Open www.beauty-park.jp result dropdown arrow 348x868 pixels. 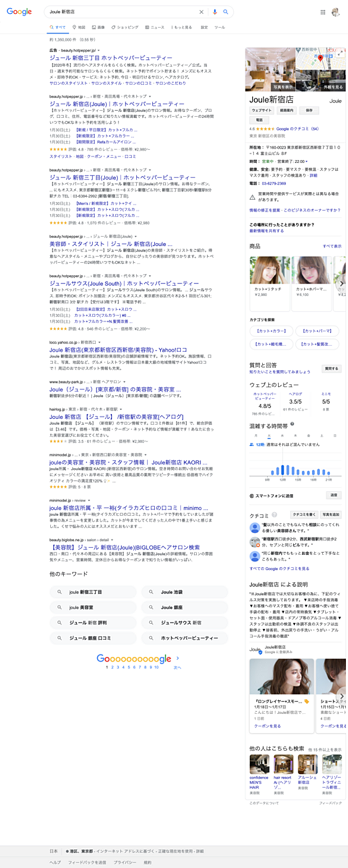point(124,382)
